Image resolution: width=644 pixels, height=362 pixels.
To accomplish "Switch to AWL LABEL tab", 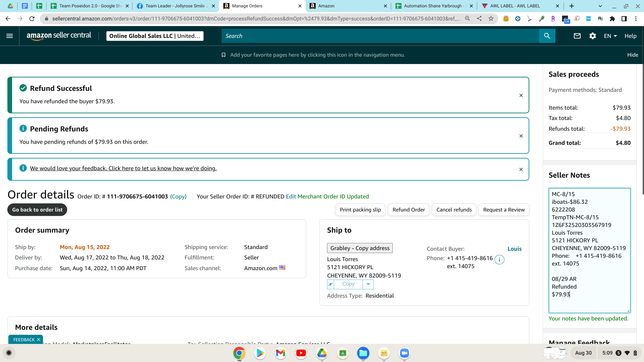I will coord(520,6).
